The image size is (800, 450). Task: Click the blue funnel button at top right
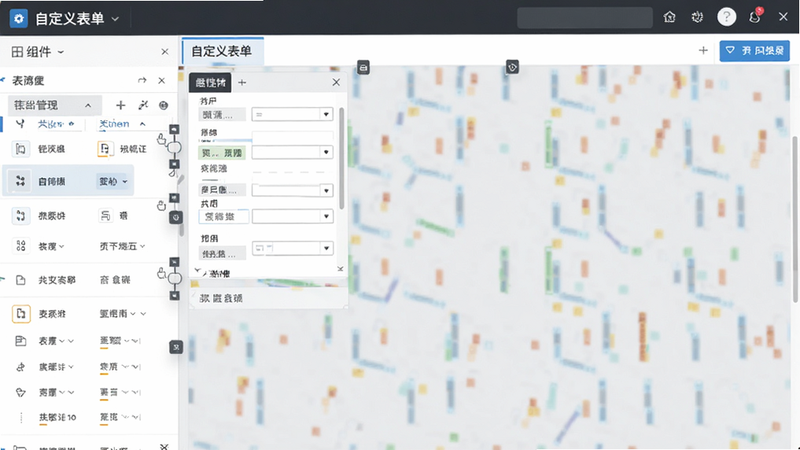pos(755,51)
